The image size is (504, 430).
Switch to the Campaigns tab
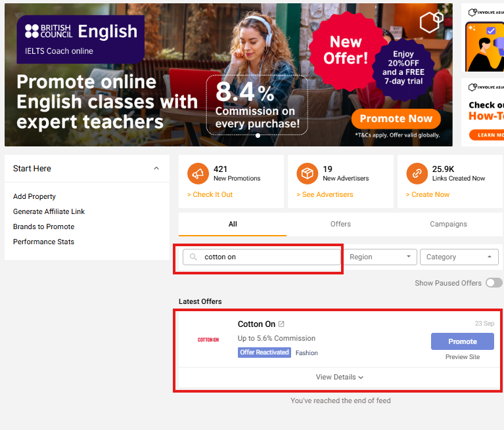pyautogui.click(x=448, y=224)
